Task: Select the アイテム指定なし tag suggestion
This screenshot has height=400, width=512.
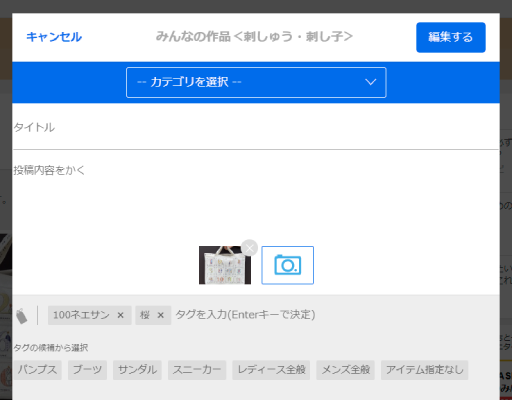Action: point(425,370)
